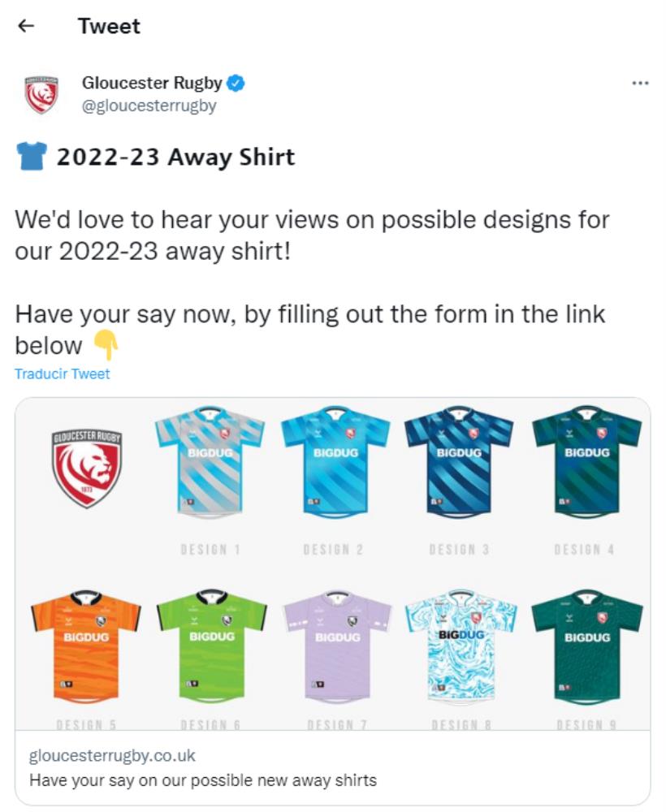Select the dark green Design 9 shirt

coord(587,645)
